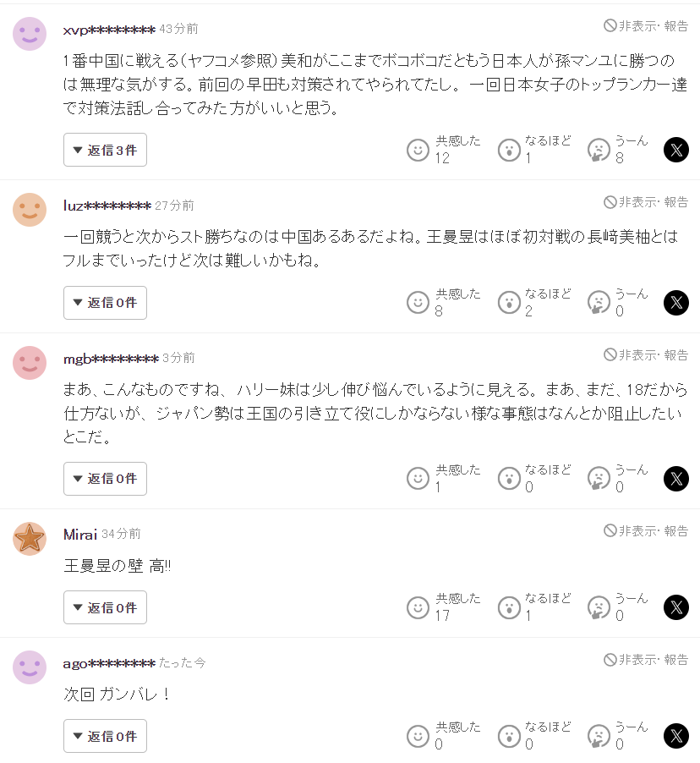The image size is (700, 763).
Task: Click なるほど face icon on luz comment
Action: pos(509,303)
